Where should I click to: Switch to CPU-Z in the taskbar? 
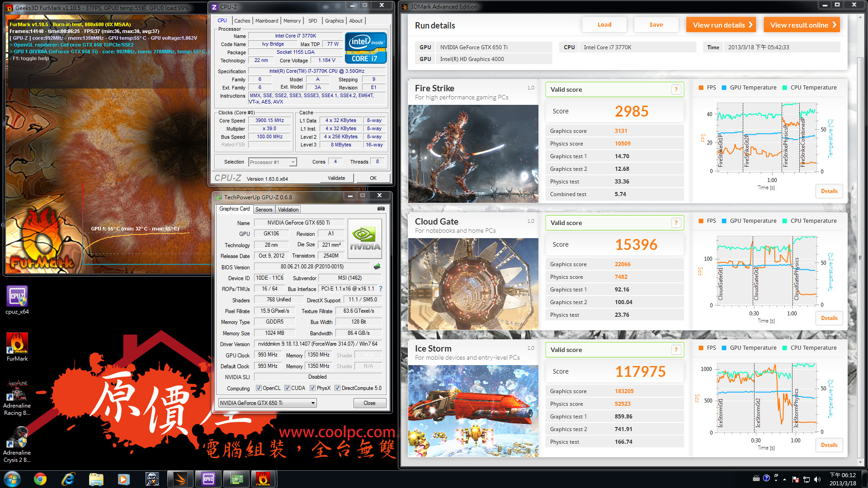[208, 479]
